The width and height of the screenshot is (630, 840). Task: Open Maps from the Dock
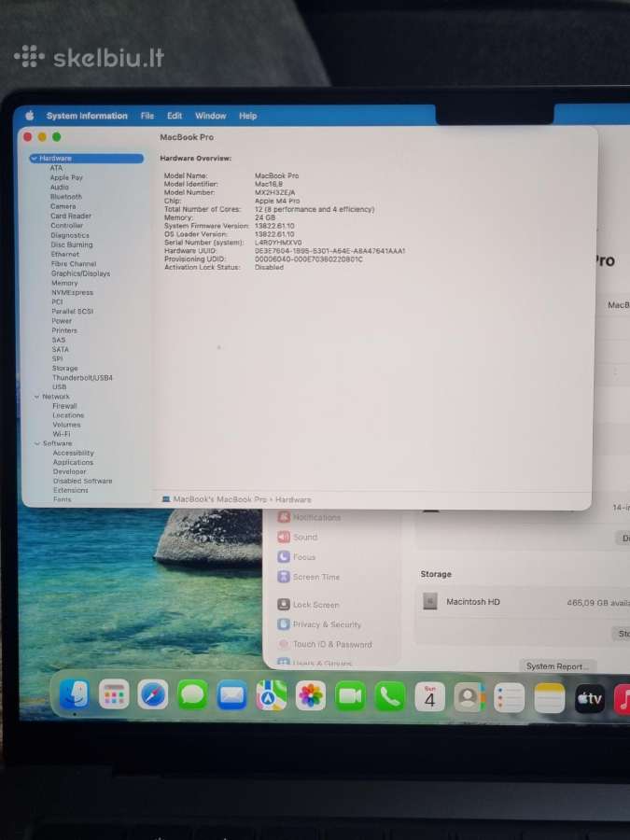271,695
